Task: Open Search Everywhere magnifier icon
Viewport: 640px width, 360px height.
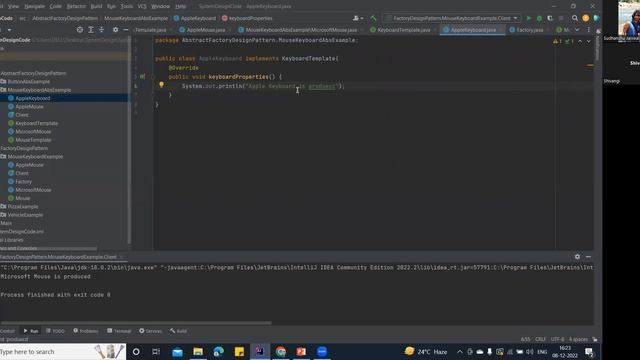Action: [x=575, y=18]
